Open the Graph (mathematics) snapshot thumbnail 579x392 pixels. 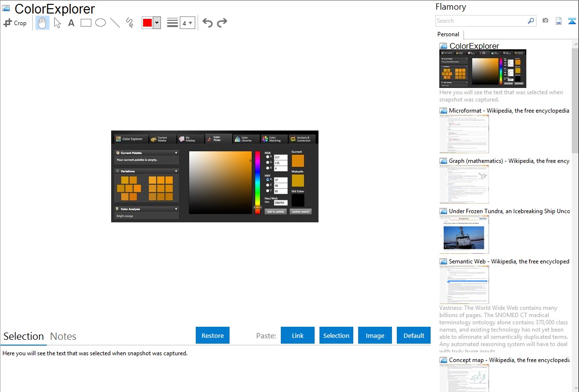tap(464, 184)
